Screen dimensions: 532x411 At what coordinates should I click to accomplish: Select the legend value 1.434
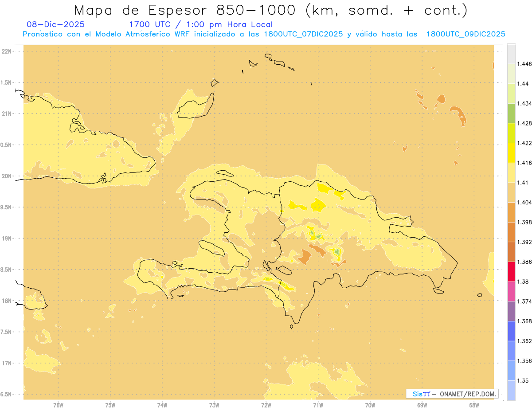pos(524,103)
